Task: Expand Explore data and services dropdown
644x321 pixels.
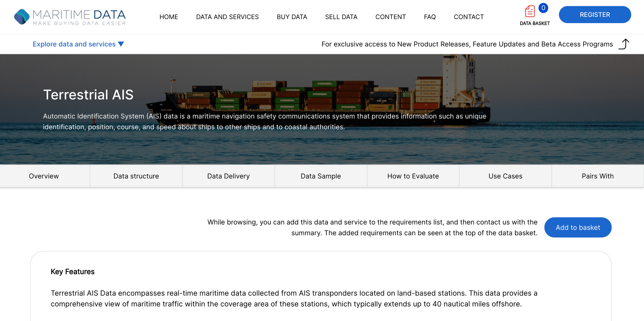Action: [74, 44]
